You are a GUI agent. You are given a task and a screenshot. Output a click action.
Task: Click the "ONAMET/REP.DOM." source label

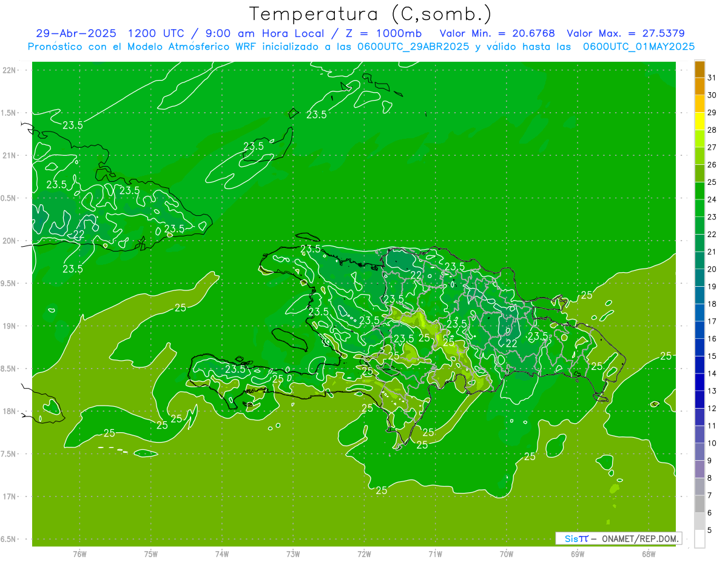(641, 538)
